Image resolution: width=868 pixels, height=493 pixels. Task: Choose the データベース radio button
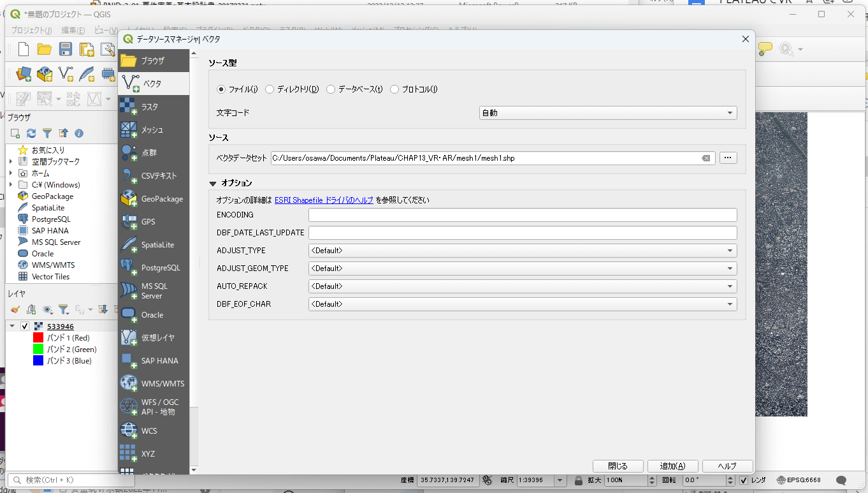click(x=331, y=89)
